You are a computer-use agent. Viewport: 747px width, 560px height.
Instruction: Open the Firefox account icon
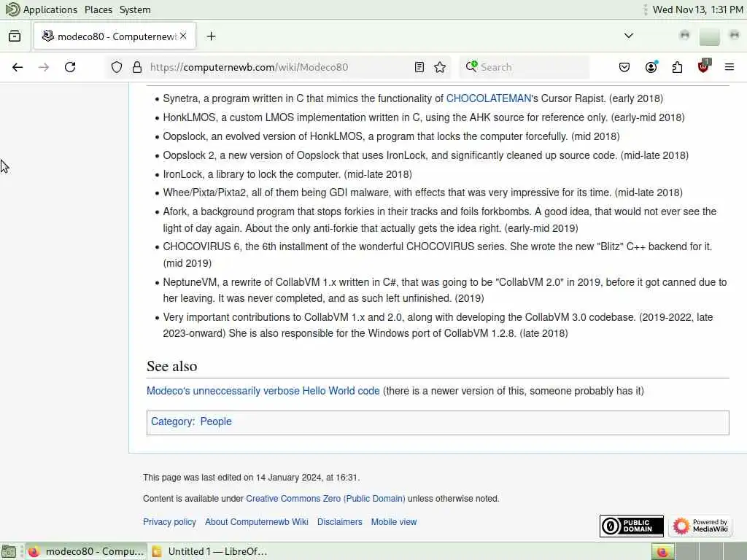coord(651,67)
